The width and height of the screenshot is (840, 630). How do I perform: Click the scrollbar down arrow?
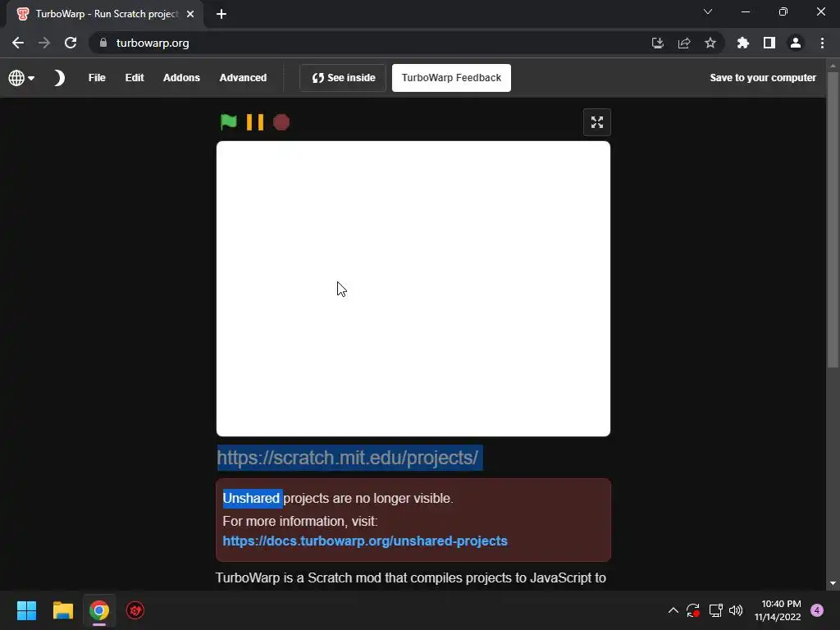tap(833, 583)
